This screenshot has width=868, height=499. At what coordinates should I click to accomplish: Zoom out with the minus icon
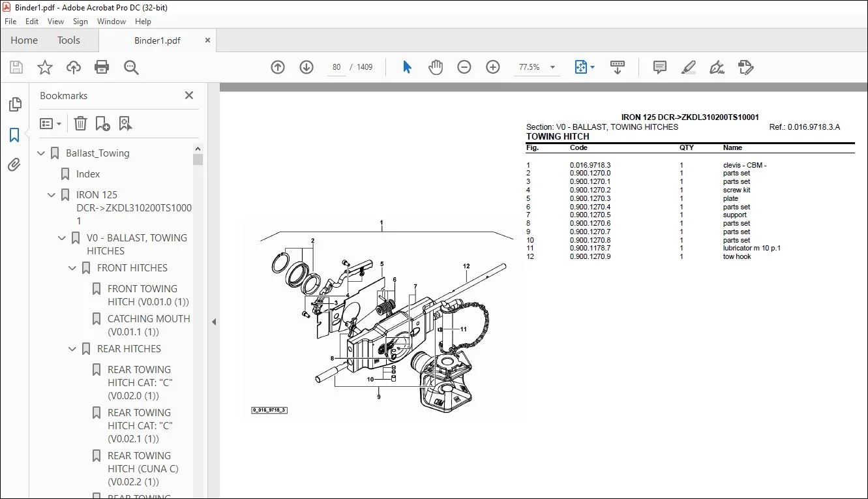click(464, 67)
